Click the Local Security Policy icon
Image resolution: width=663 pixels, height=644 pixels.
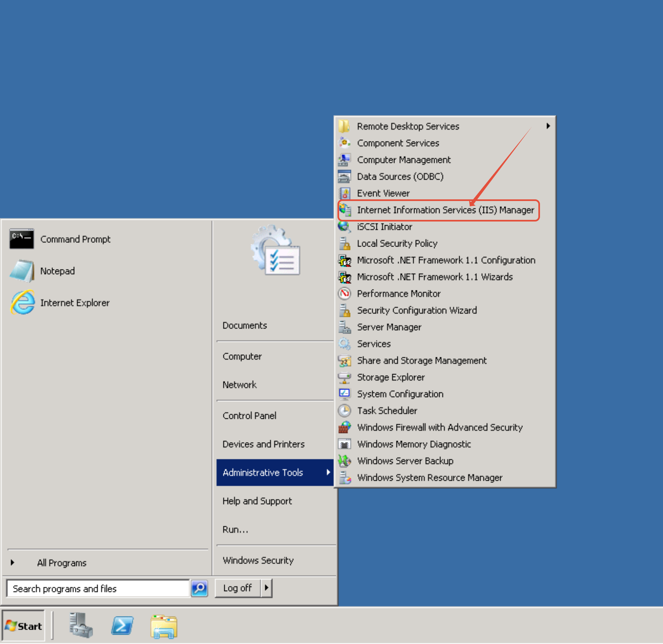344,243
